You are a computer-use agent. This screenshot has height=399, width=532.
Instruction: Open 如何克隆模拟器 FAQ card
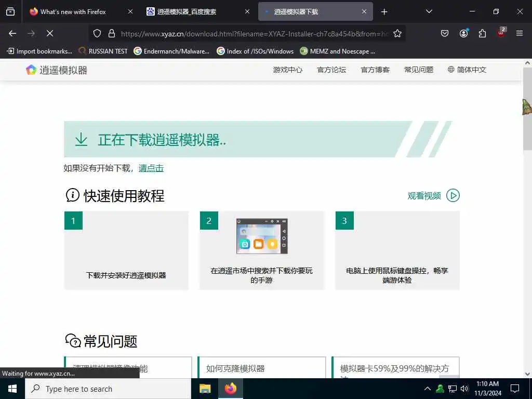click(x=262, y=367)
